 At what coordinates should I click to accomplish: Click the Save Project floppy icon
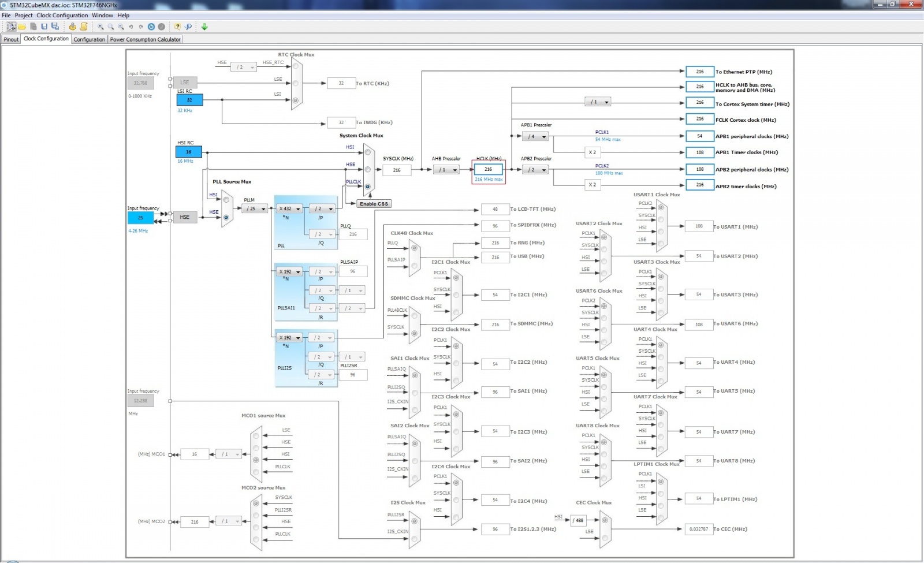point(44,27)
